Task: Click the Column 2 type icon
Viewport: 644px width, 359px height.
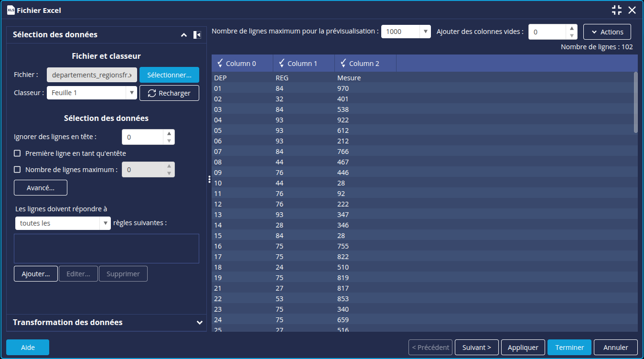Action: [x=343, y=63]
